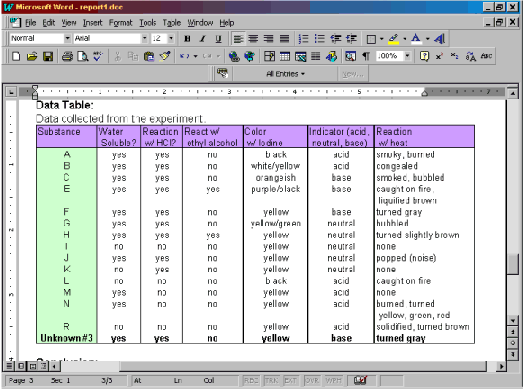Click the Next Page double-arrow button
Viewport: 523px width, 389px height.
tap(513, 354)
